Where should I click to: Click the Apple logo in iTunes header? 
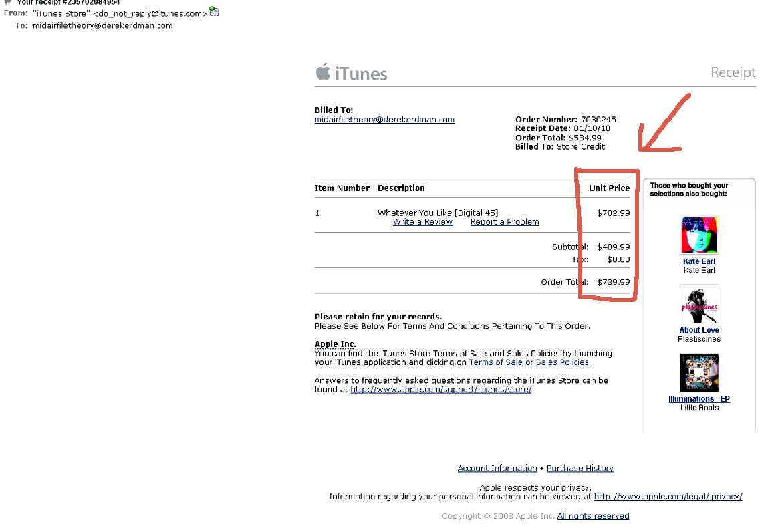coord(323,72)
